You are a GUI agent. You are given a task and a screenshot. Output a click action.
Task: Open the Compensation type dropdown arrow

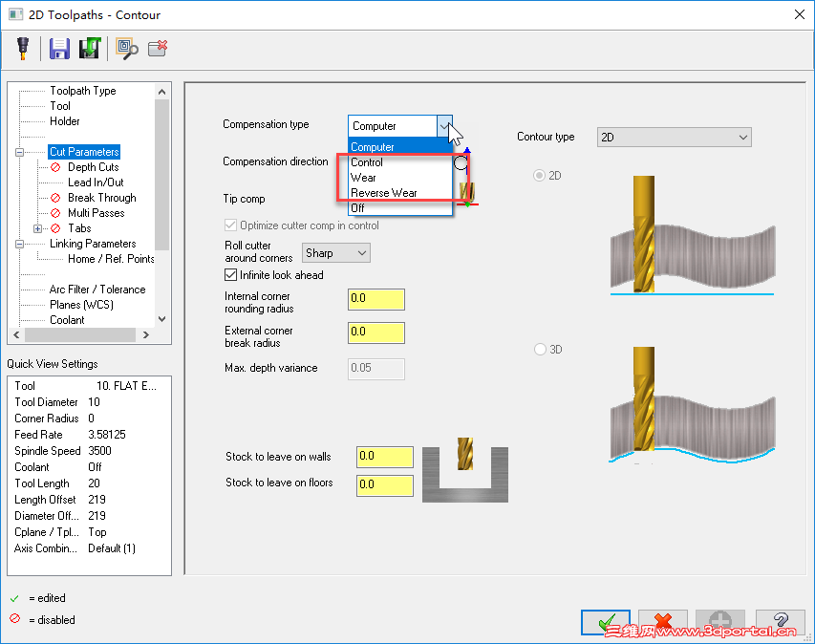pos(444,126)
